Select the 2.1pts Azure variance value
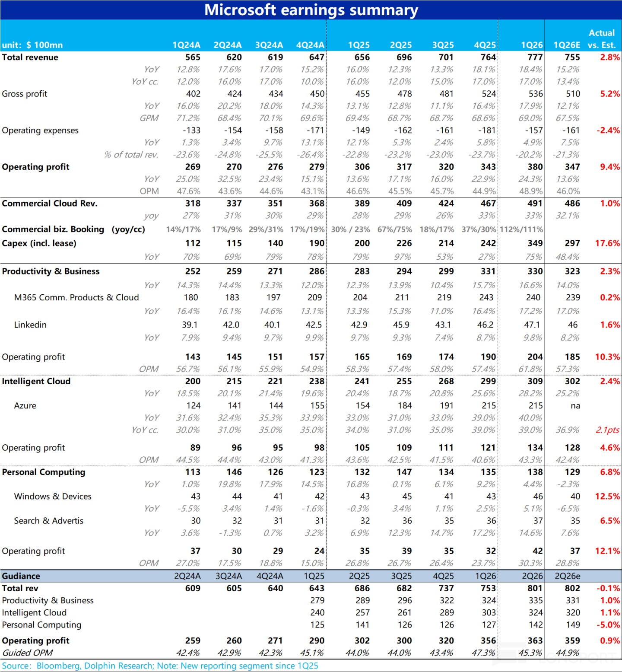622x672 pixels. (607, 430)
